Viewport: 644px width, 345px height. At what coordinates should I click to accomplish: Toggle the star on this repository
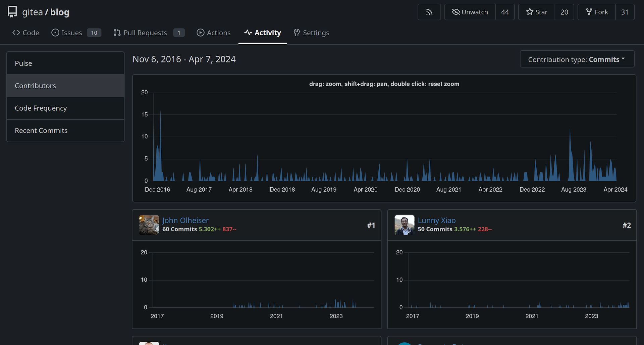pos(536,12)
